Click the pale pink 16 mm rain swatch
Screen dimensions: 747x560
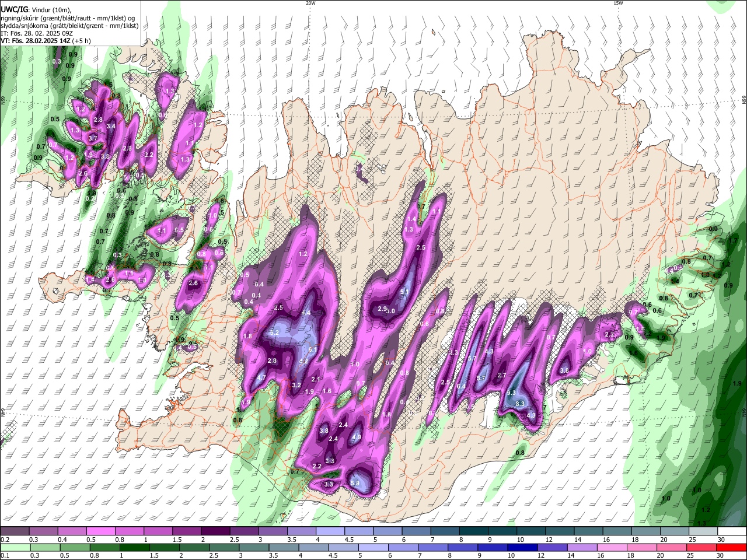click(x=613, y=547)
